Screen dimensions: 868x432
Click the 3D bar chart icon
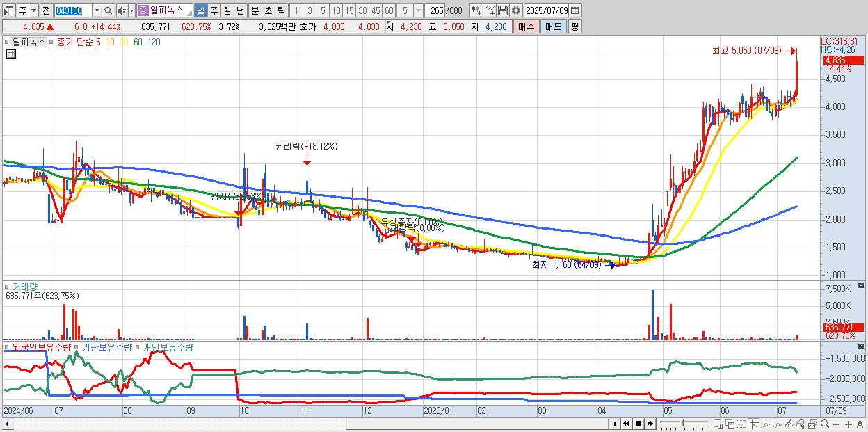pos(801,424)
